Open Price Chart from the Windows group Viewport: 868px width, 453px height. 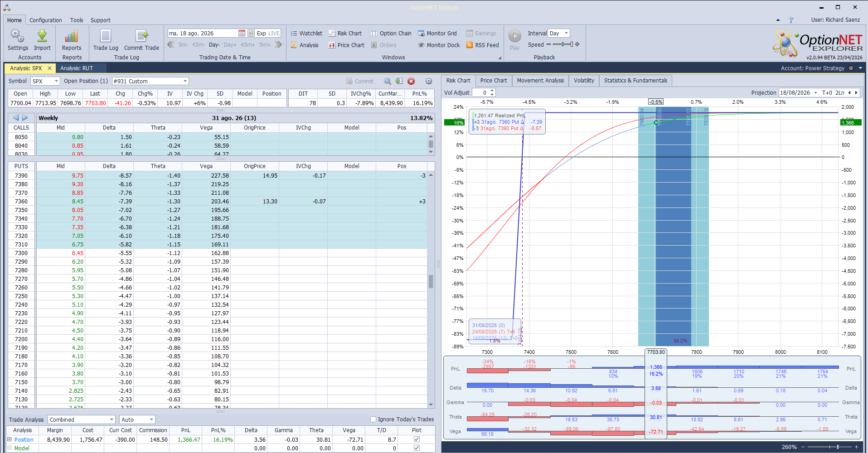[x=346, y=45]
